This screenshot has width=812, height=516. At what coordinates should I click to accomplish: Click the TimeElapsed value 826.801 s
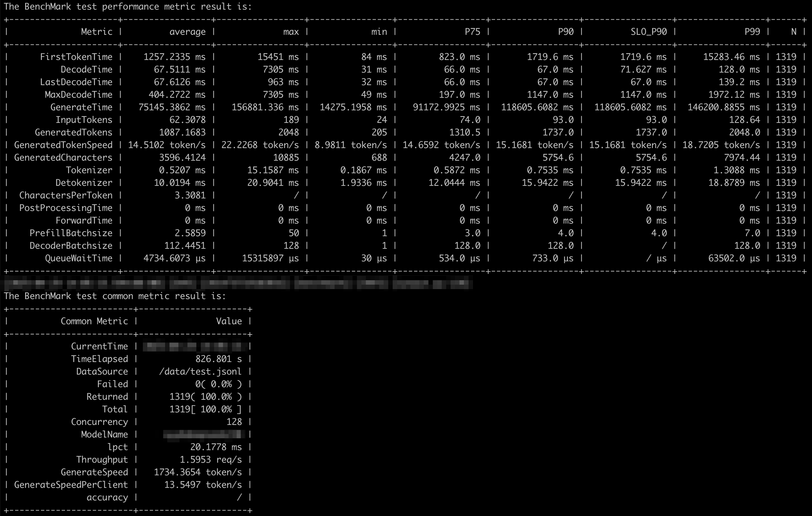pyautogui.click(x=218, y=359)
